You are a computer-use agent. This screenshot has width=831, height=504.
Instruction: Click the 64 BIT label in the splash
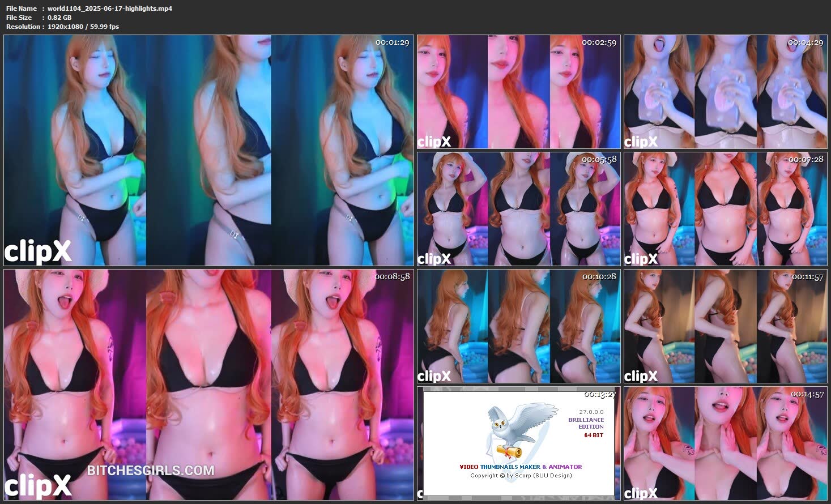594,435
